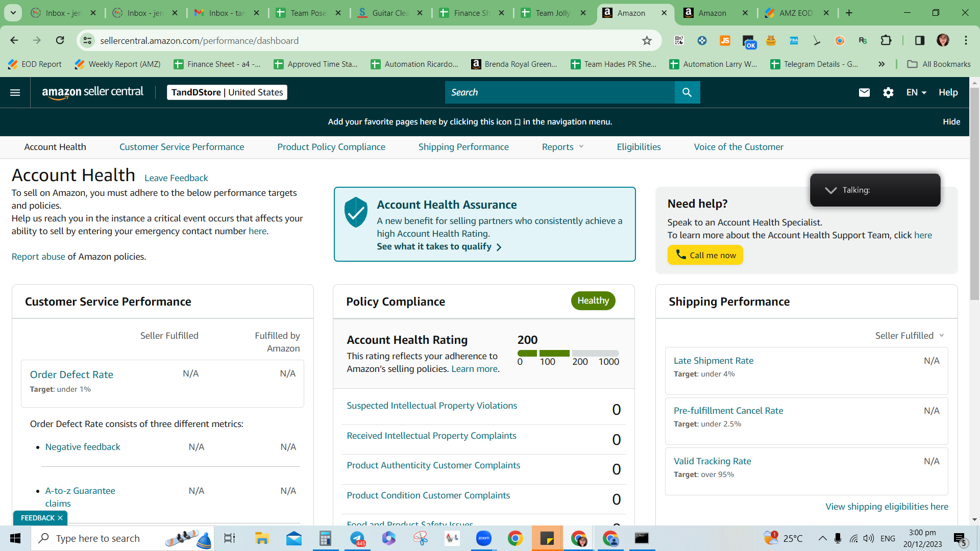
Task: Show hidden system tray icons
Action: click(x=822, y=538)
